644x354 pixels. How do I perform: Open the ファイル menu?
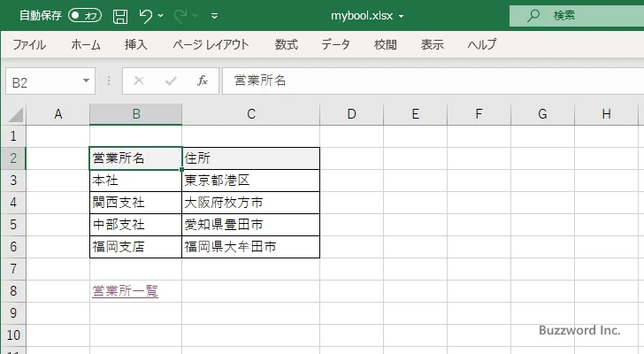(x=29, y=44)
